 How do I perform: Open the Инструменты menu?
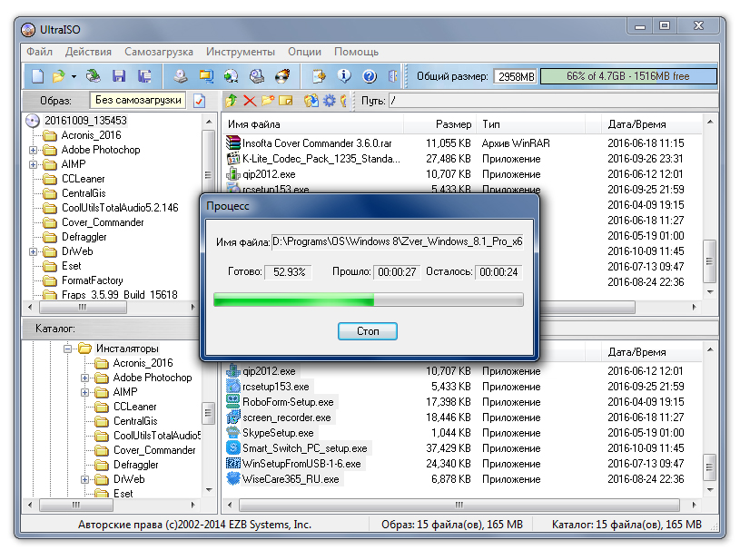point(241,52)
